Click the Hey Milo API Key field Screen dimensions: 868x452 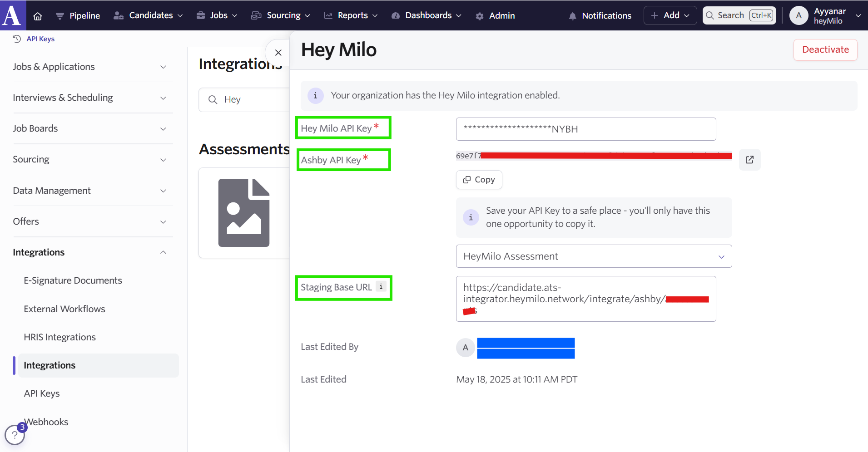pos(585,129)
